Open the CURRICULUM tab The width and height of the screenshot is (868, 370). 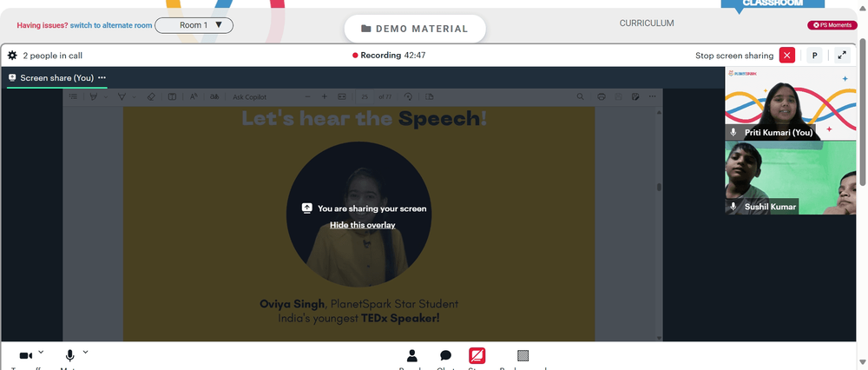647,23
